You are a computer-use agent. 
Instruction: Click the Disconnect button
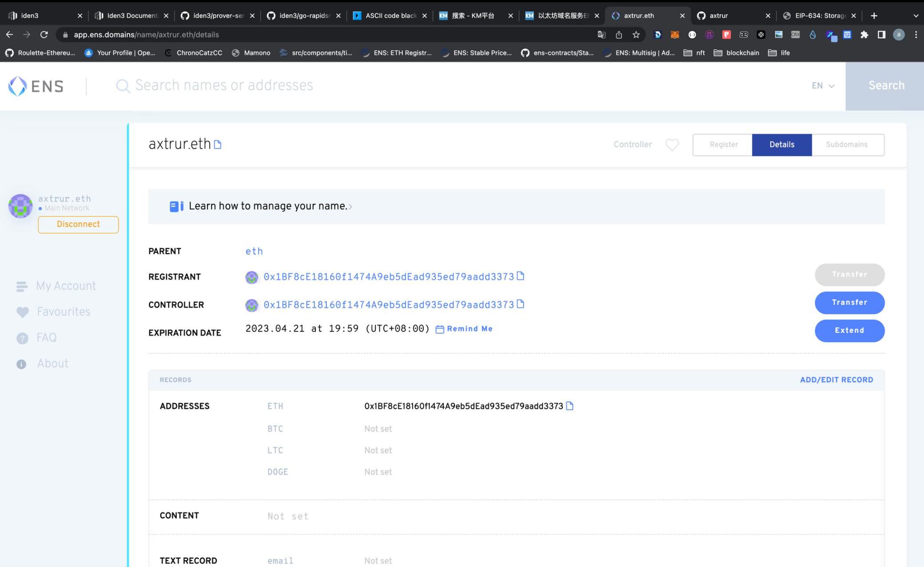click(78, 224)
